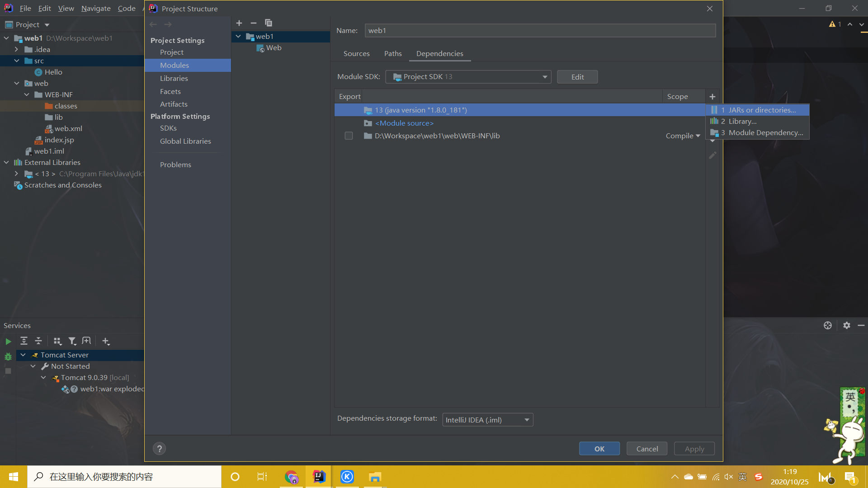Viewport: 868px width, 488px height.
Task: Open Libraries in Project Settings
Action: coord(174,79)
